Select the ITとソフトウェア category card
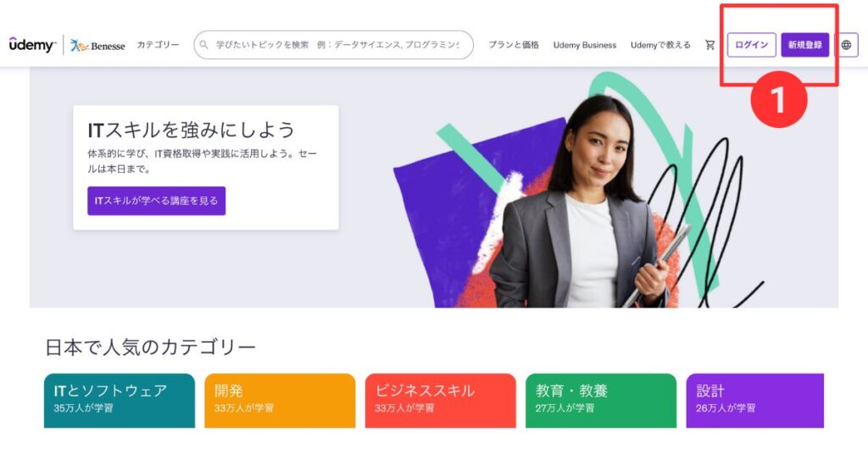868x454 pixels. [120, 401]
